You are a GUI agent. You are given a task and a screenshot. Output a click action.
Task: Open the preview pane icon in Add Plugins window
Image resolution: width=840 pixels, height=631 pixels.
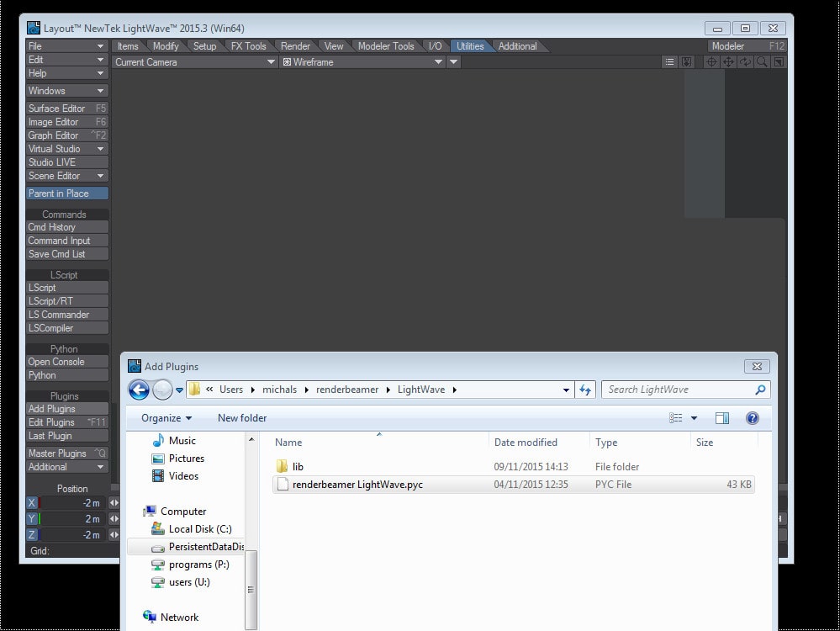click(x=721, y=417)
